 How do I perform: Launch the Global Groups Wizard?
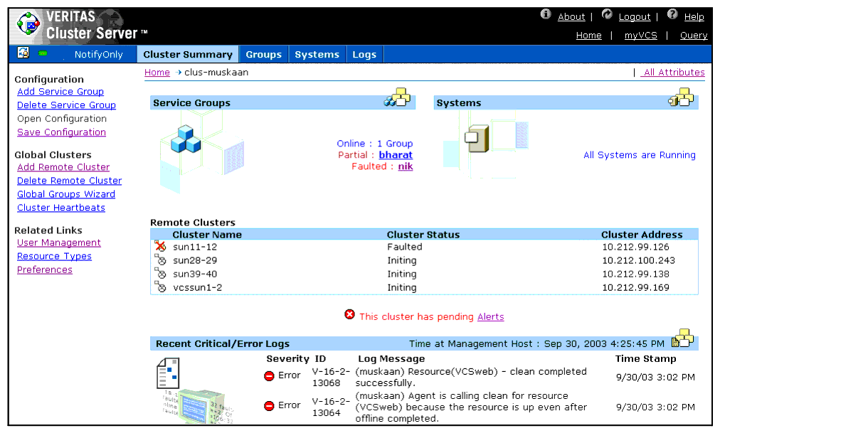click(66, 194)
